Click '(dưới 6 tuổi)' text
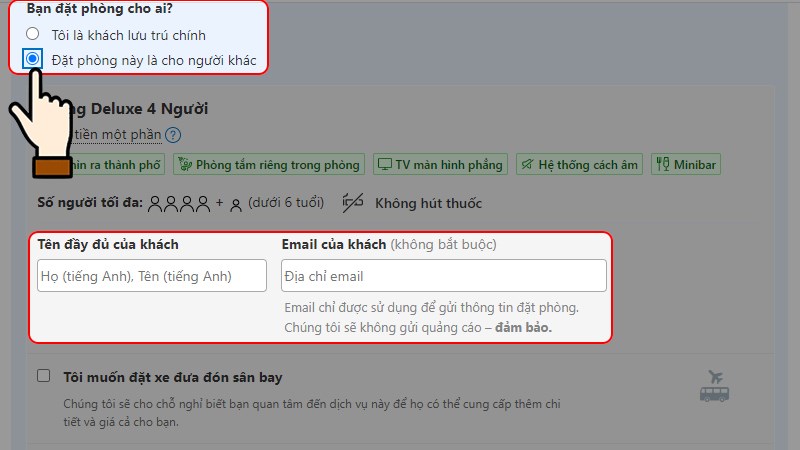Image resolution: width=800 pixels, height=450 pixels. 286,203
